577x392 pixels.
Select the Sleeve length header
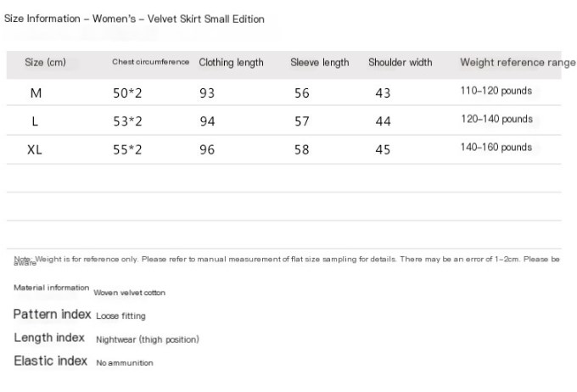click(x=319, y=63)
